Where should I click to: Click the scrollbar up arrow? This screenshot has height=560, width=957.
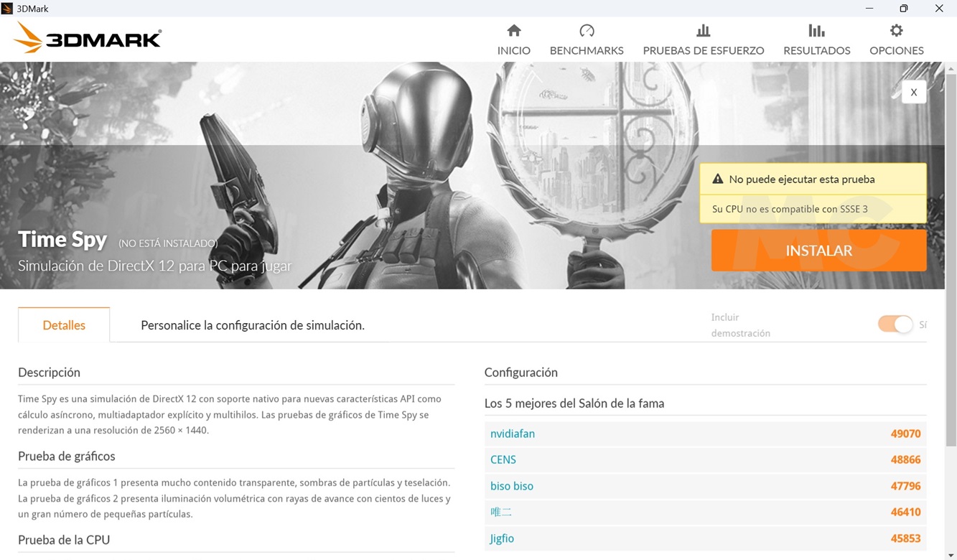951,69
